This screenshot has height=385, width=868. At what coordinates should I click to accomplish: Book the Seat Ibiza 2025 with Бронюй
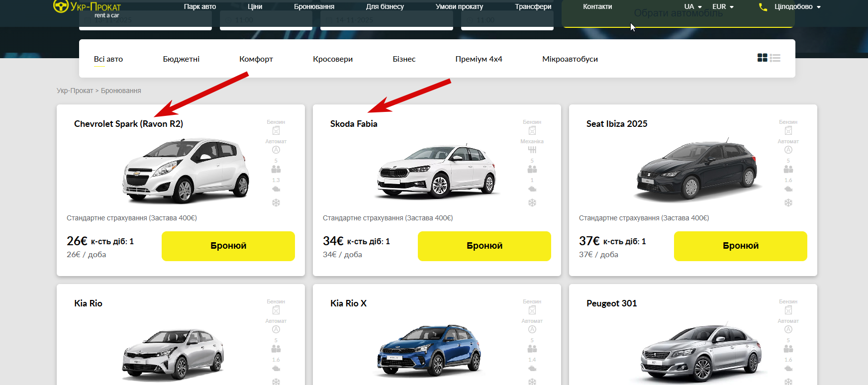tap(741, 246)
